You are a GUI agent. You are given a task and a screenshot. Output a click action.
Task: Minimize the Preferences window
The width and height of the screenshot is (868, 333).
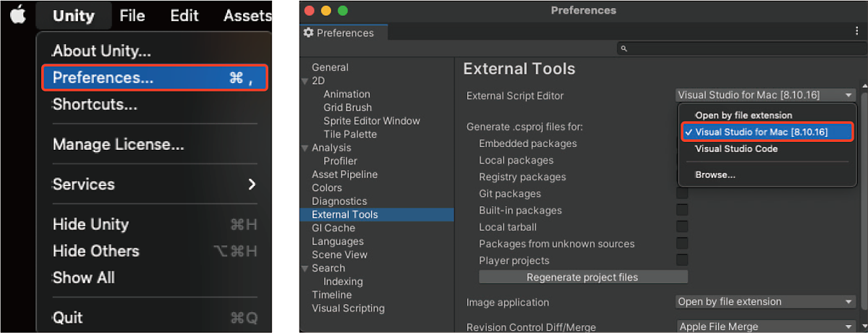(326, 11)
